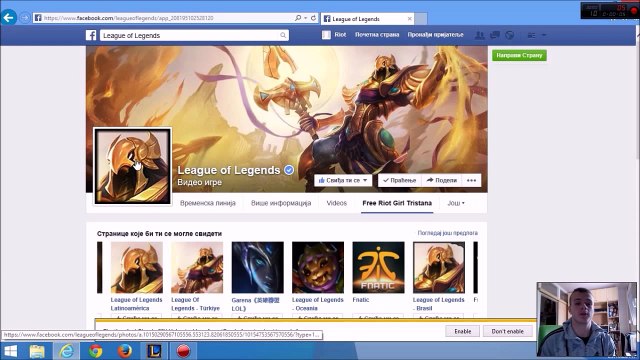
Task: Click the League of Legends page title
Action: click(x=229, y=170)
